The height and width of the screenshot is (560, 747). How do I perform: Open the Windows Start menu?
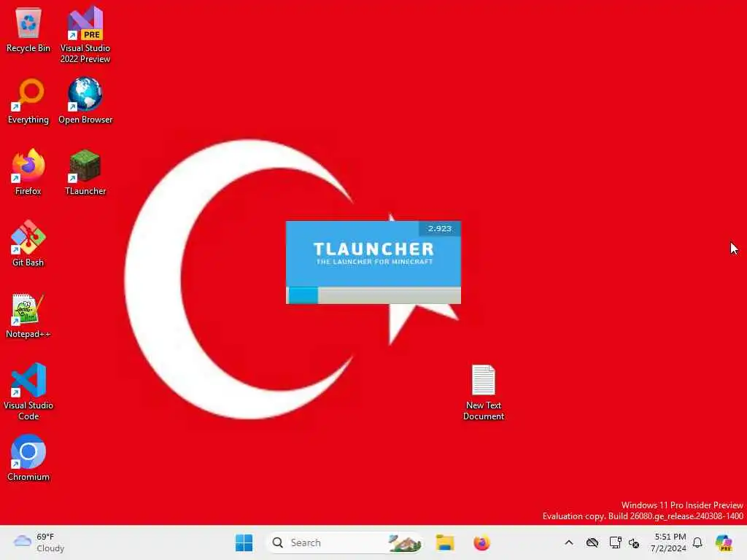[244, 542]
